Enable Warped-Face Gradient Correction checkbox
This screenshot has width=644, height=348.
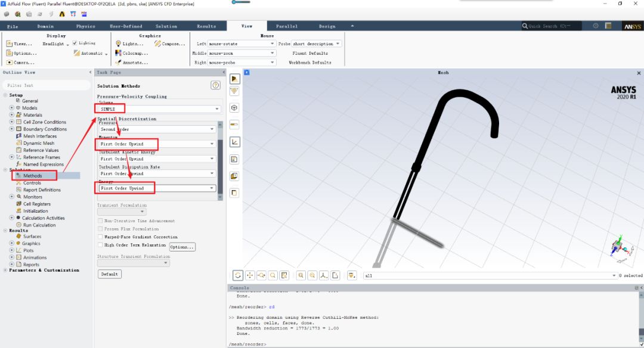[100, 237]
